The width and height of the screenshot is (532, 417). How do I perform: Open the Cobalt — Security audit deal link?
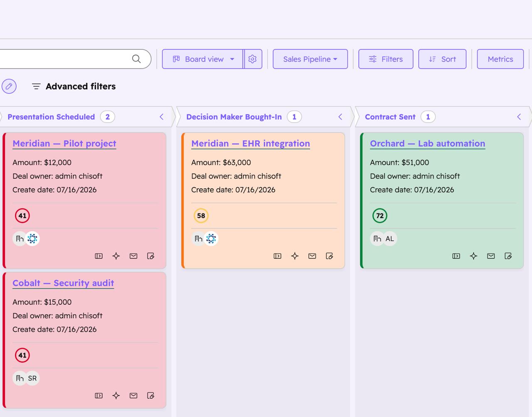point(63,283)
